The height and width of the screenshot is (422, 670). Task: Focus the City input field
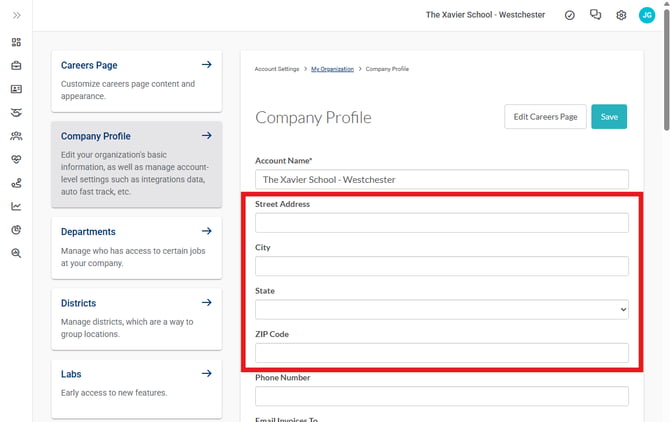(x=442, y=266)
